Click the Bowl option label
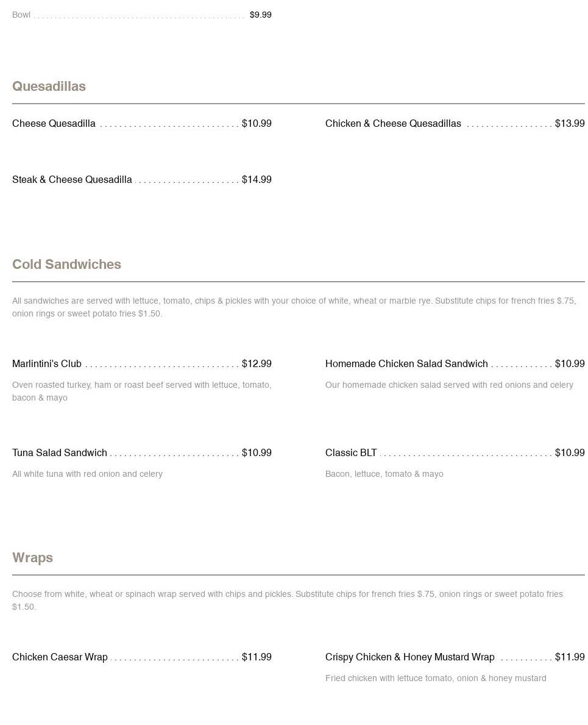 [21, 15]
